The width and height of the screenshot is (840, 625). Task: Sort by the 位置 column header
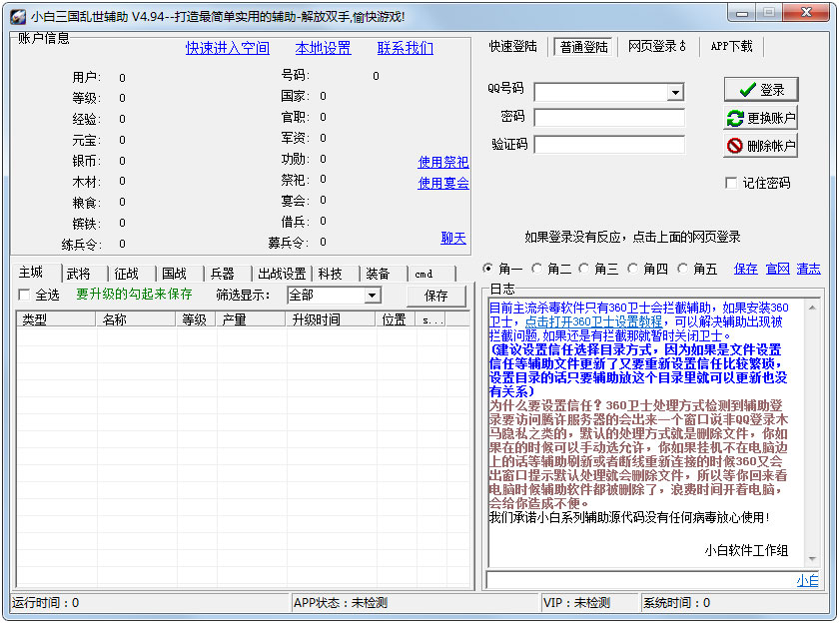click(397, 319)
